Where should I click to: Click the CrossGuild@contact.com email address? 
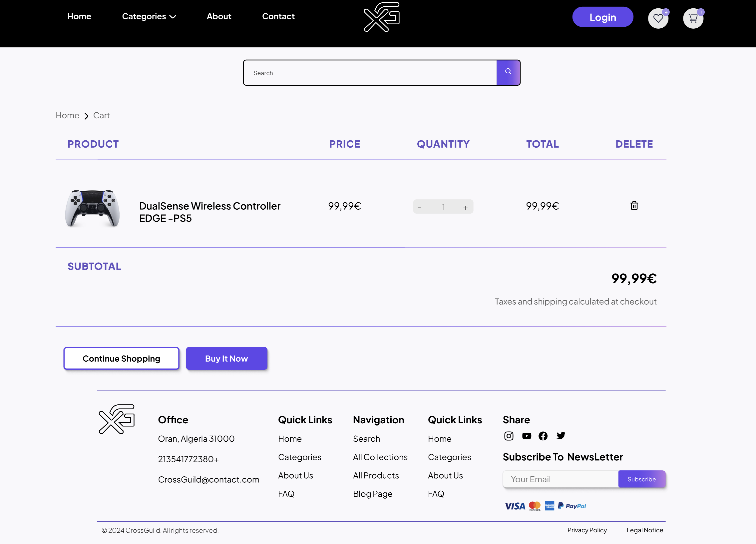click(209, 479)
